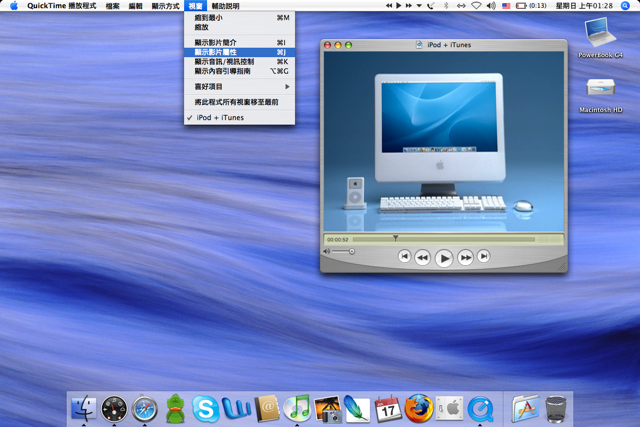The image size is (640, 427).
Task: Expand 喜好項目 submenu
Action: coord(239,87)
